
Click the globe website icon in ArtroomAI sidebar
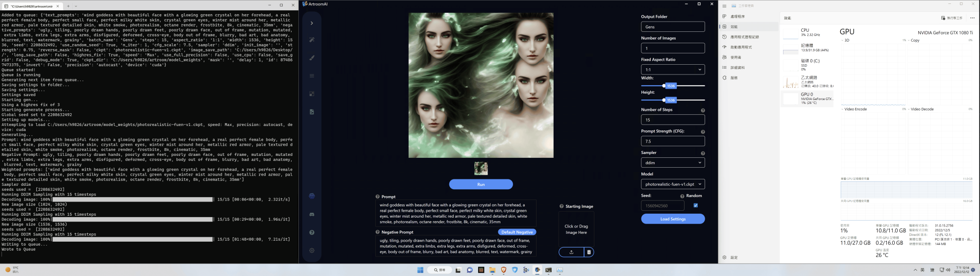pos(312,196)
